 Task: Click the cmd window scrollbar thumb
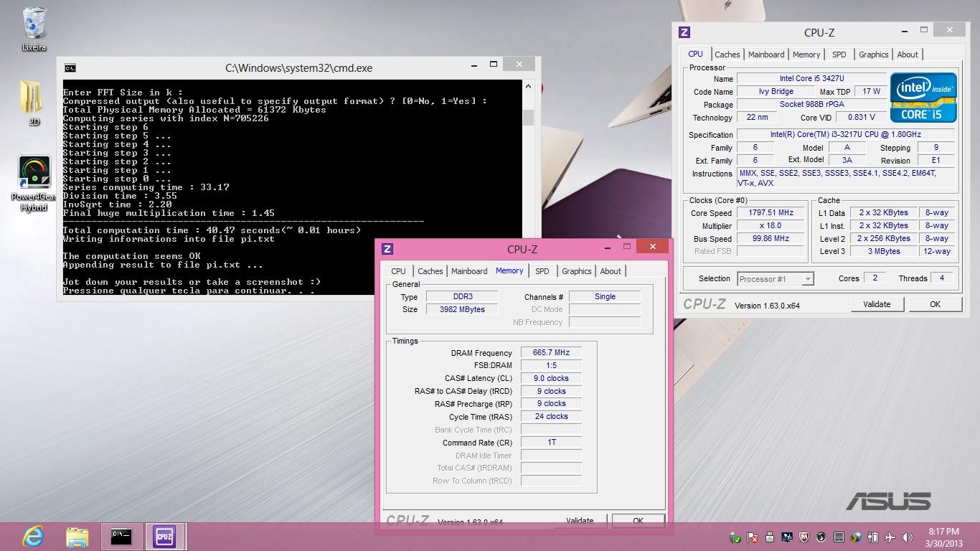[529, 117]
